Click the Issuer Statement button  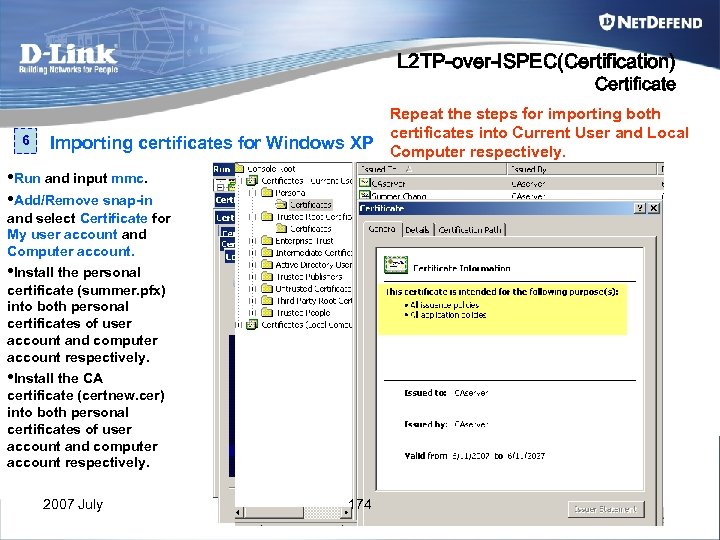coord(606,509)
